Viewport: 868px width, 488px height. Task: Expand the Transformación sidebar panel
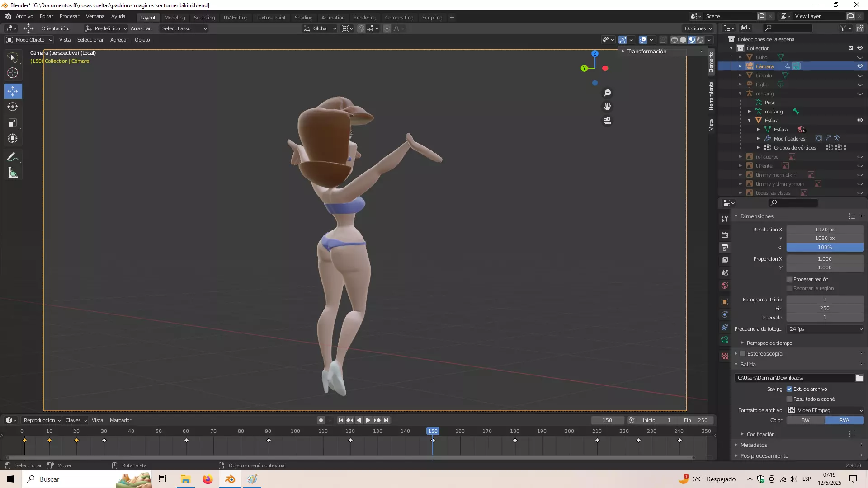click(x=646, y=51)
